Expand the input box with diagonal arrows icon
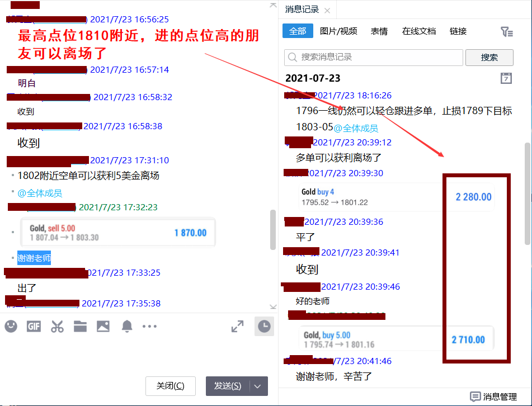 [238, 326]
